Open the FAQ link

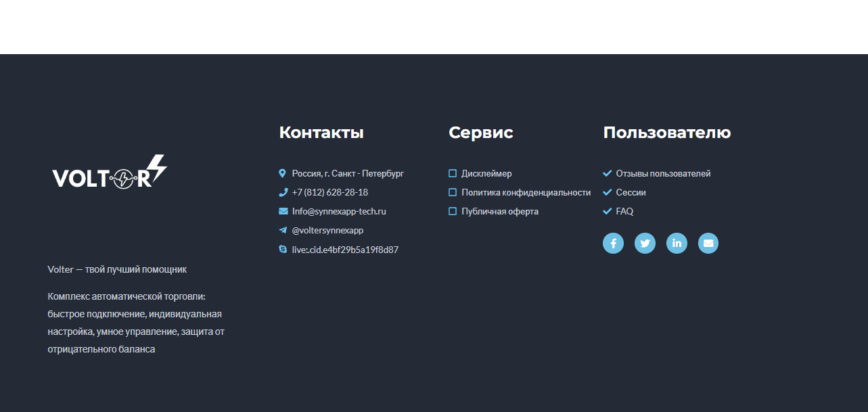[624, 212]
